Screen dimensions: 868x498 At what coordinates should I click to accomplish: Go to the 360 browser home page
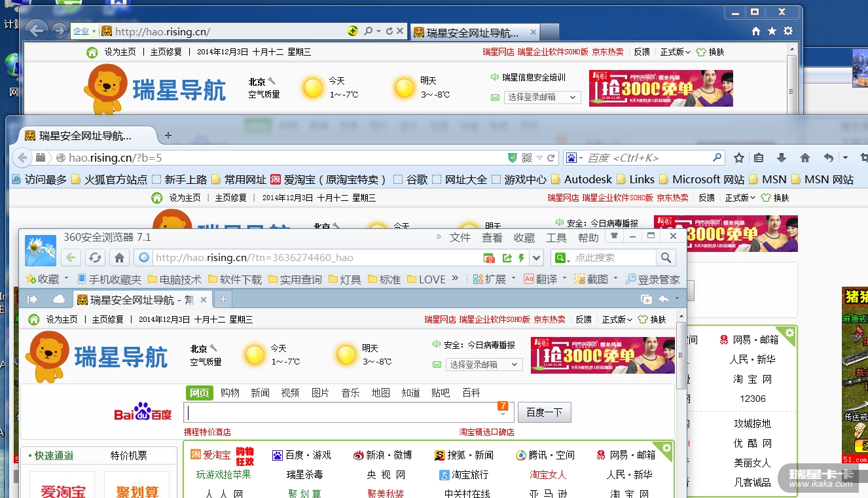[x=118, y=257]
